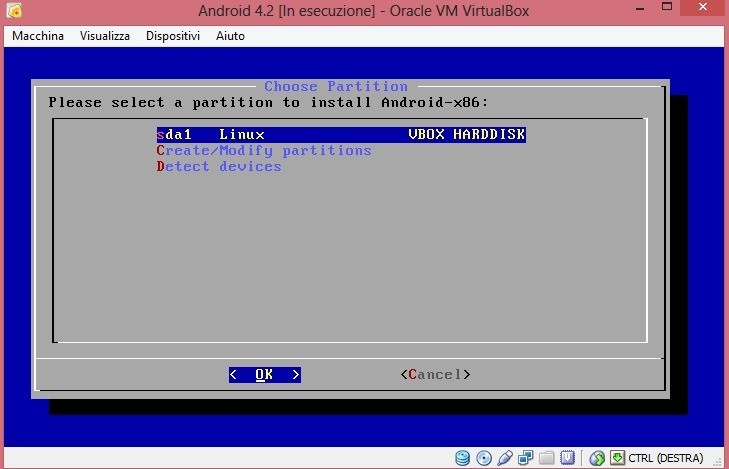The height and width of the screenshot is (469, 729).
Task: Click the CTRL (DESTRA) host key label
Action: click(x=666, y=458)
